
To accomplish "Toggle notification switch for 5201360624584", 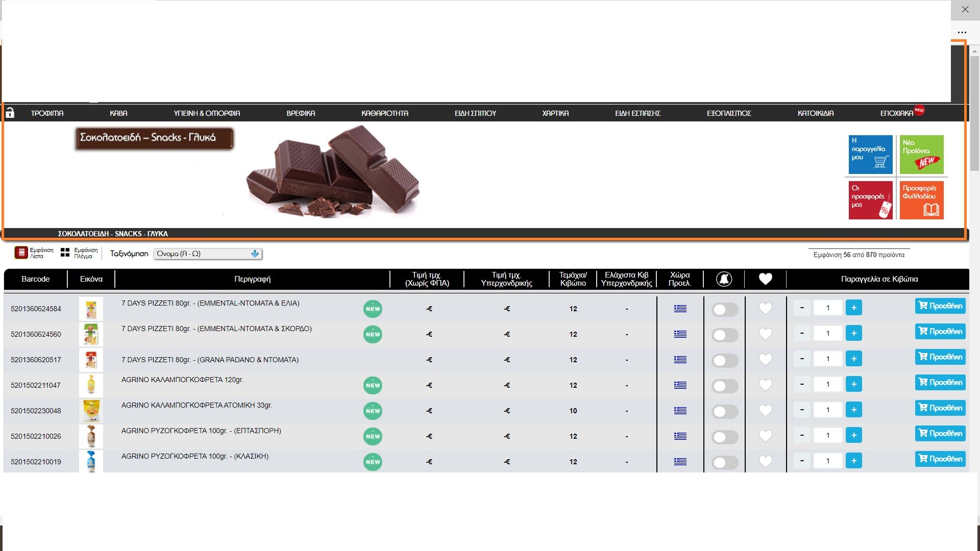I will point(725,309).
